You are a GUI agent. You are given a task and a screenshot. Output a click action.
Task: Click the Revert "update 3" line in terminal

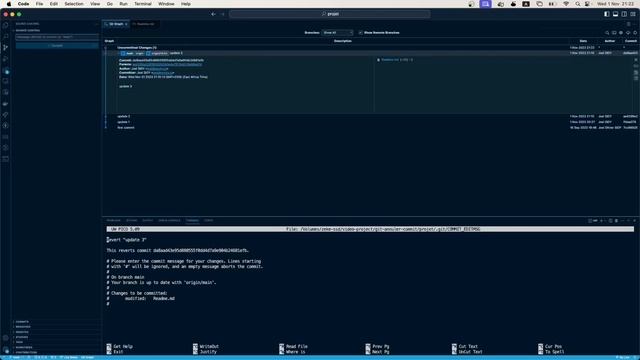coord(127,240)
